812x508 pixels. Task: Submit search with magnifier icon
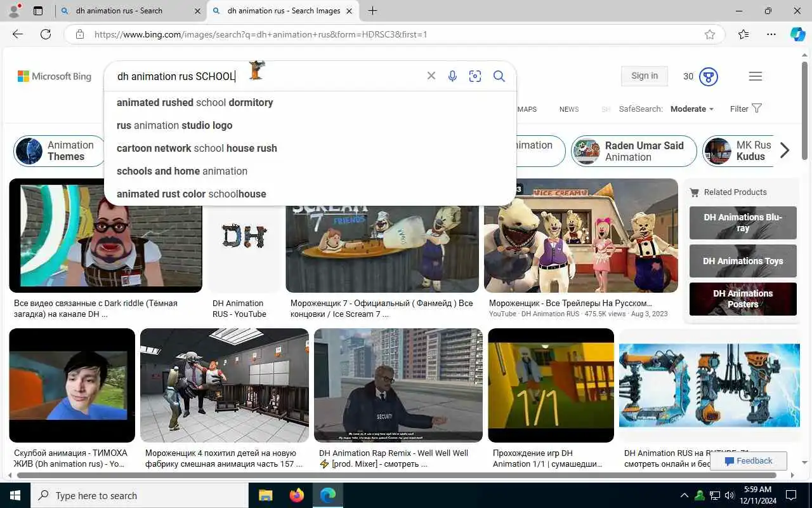(499, 76)
